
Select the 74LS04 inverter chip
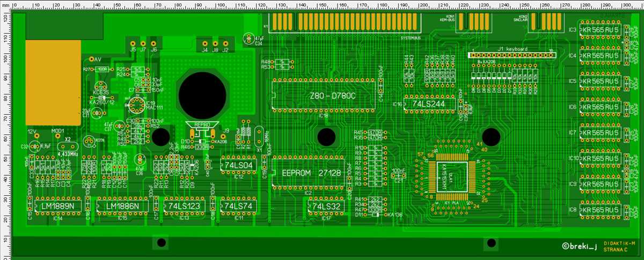tap(239, 165)
